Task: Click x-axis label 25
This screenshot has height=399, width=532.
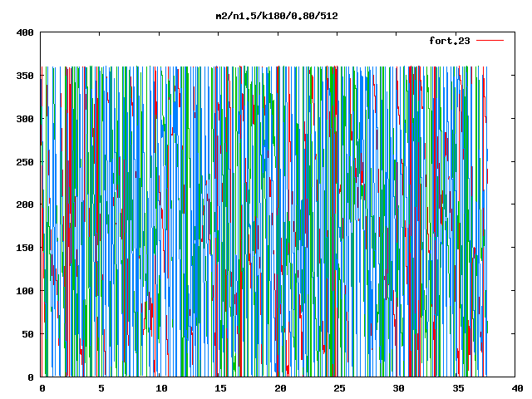Action: click(340, 388)
